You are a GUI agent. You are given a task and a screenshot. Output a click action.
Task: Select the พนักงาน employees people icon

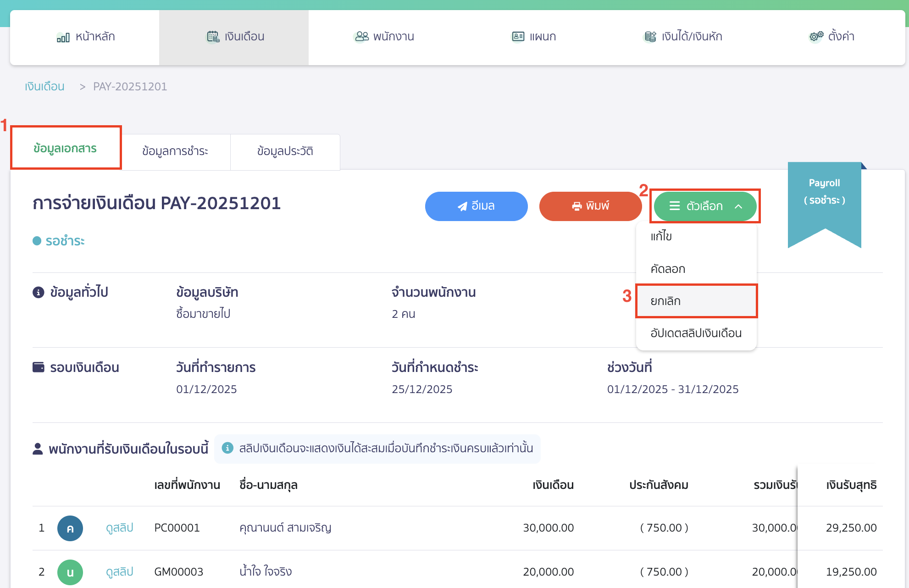(x=362, y=36)
